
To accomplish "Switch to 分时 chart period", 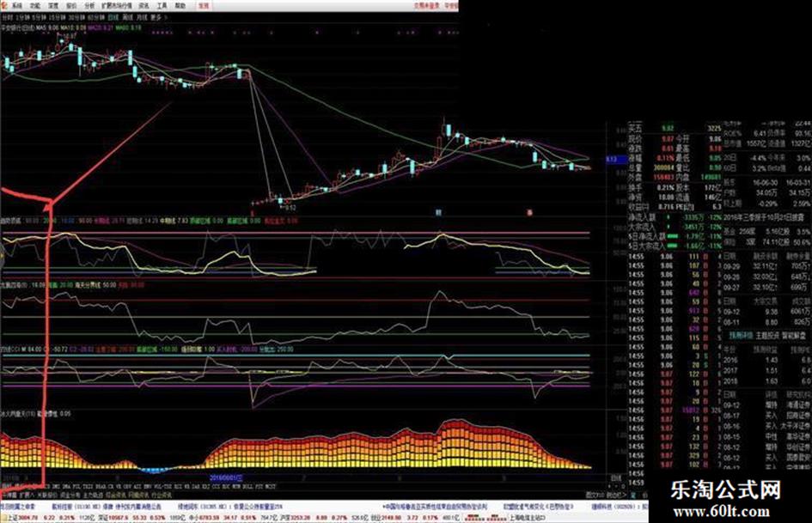I will point(6,17).
